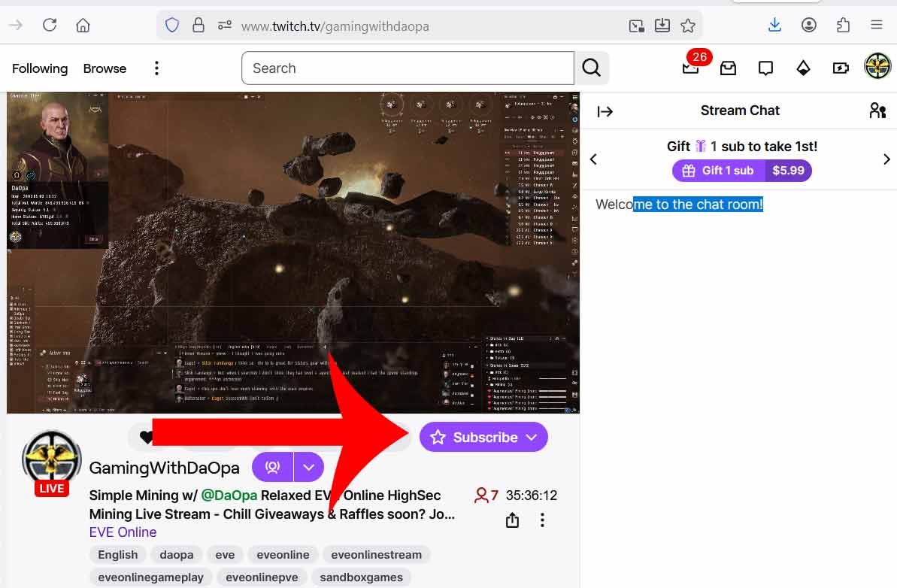Click Gift 1 sub button

pyautogui.click(x=719, y=171)
